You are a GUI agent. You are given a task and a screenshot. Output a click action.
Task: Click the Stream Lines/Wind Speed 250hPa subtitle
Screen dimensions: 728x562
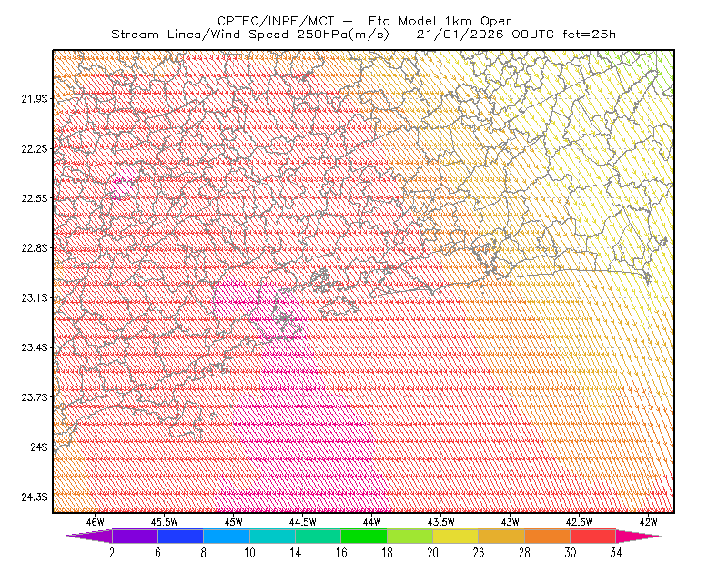click(x=249, y=35)
